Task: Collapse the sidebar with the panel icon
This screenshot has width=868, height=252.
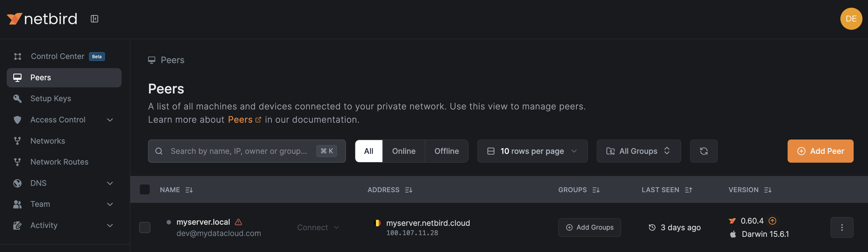Action: 94,19
